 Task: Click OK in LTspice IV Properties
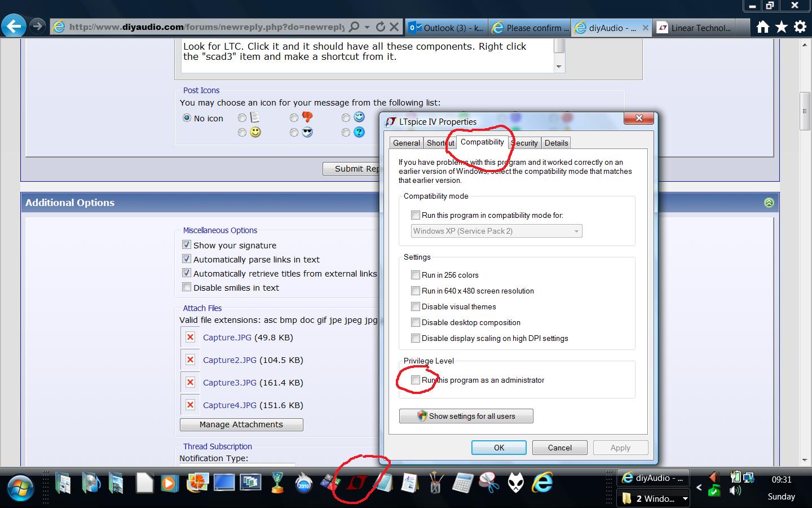(x=499, y=448)
